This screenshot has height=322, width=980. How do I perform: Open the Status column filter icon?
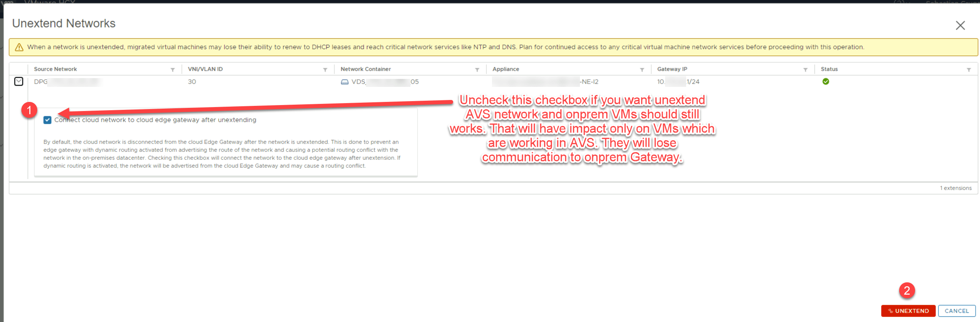(x=969, y=70)
